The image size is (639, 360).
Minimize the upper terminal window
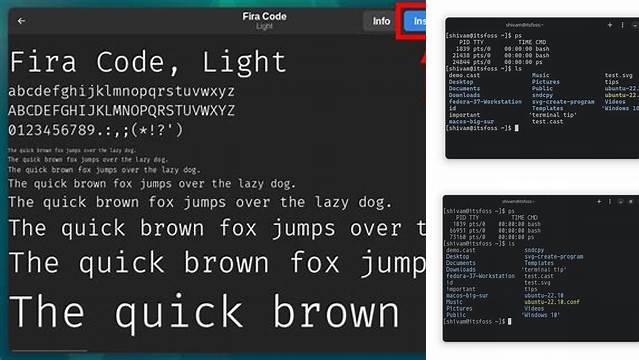click(x=635, y=25)
